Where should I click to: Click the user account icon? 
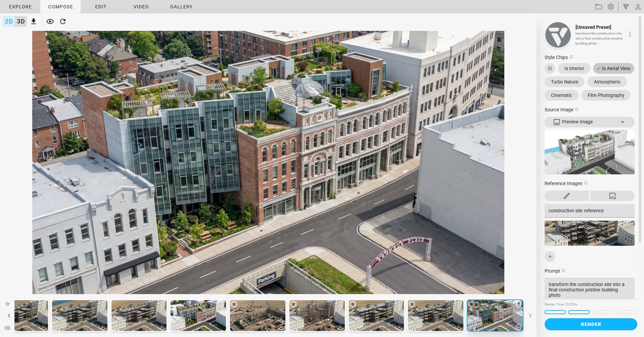tap(638, 7)
